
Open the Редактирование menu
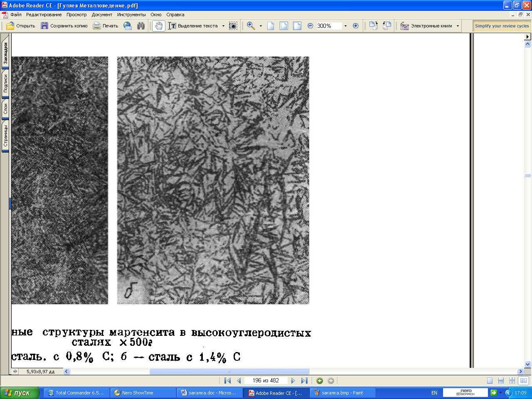[x=44, y=15]
